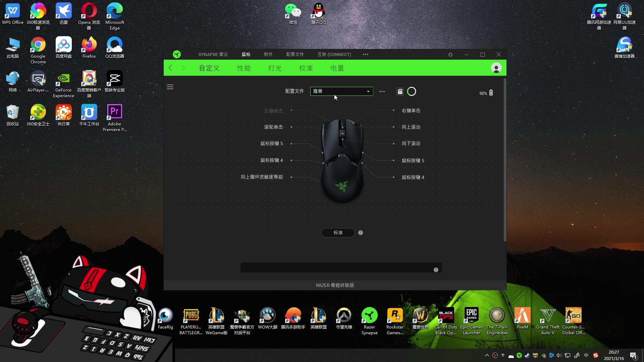Click the help icon beside 标准 button

(361, 233)
